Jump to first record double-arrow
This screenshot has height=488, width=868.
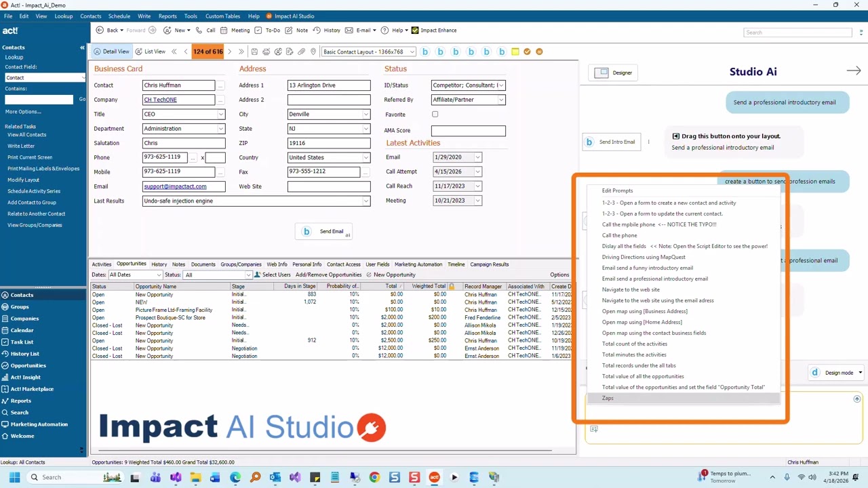point(174,52)
